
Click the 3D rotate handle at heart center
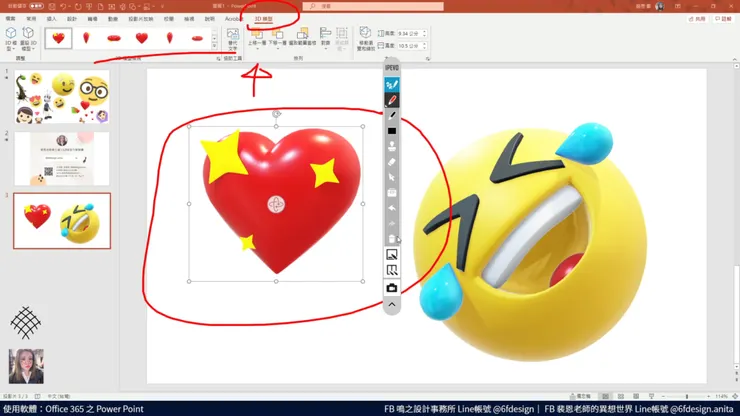click(276, 204)
